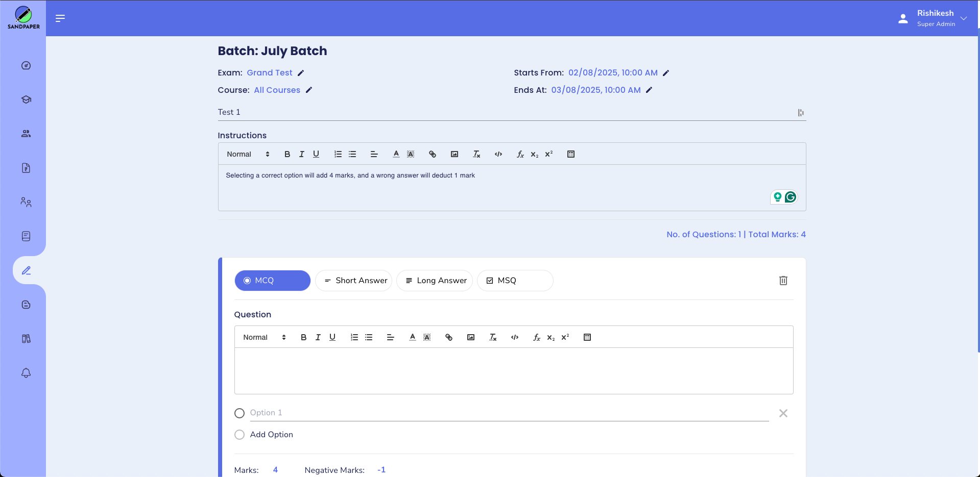This screenshot has height=477, width=980.
Task: Switch question type to Short Answer
Action: pyautogui.click(x=354, y=281)
